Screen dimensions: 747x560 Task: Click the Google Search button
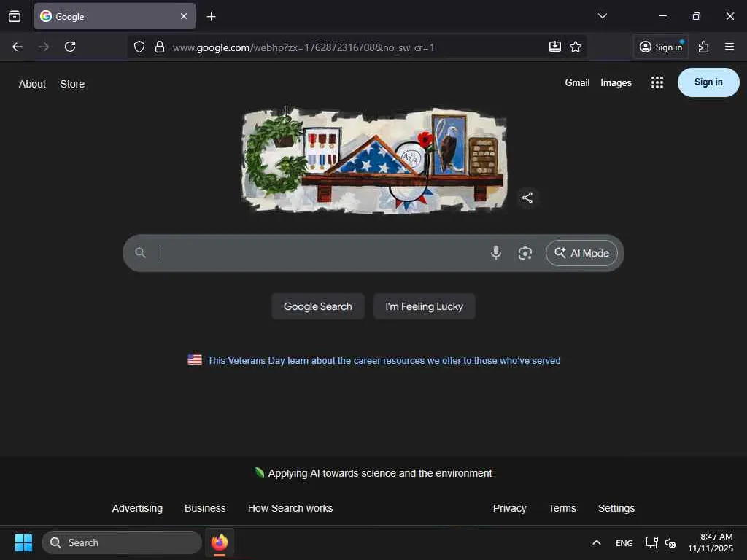click(318, 306)
